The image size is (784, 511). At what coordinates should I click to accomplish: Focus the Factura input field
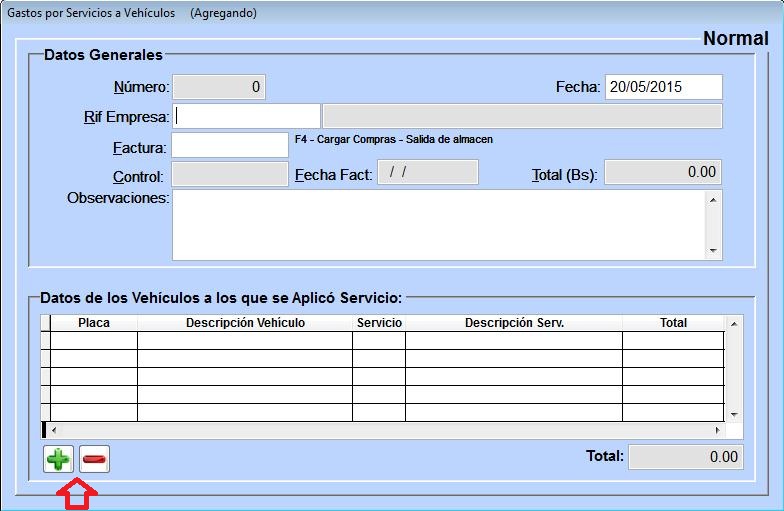click(x=230, y=146)
